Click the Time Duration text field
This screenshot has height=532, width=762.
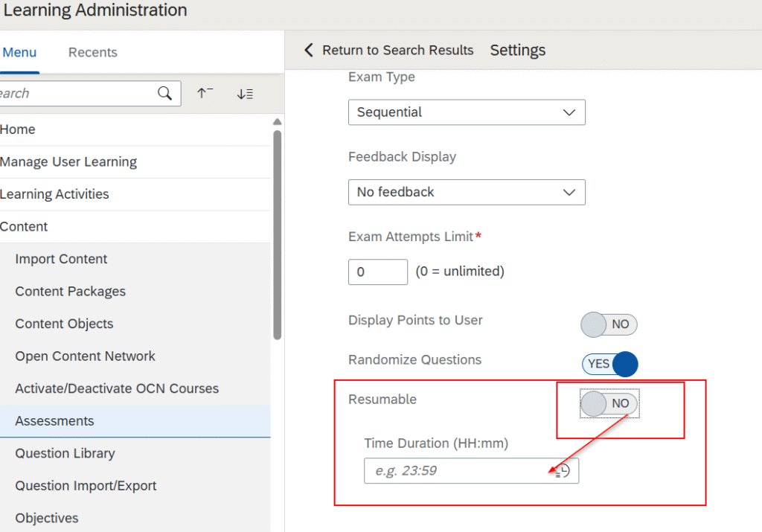pyautogui.click(x=458, y=471)
